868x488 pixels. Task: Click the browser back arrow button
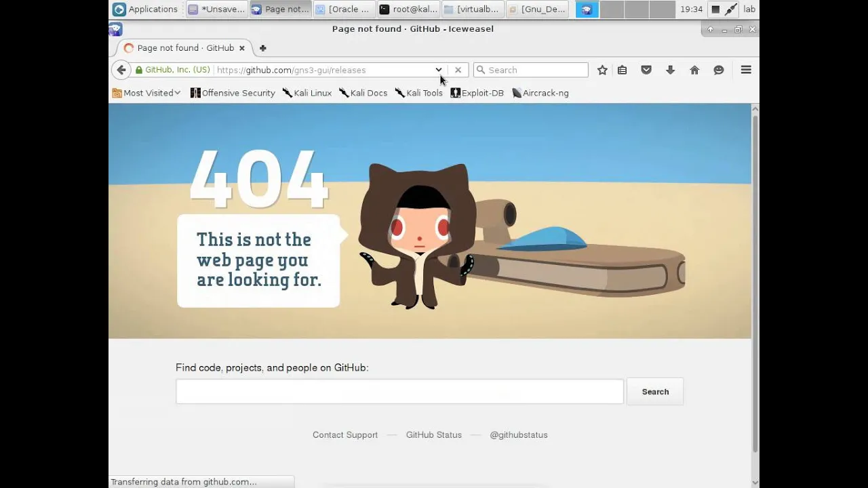click(121, 70)
